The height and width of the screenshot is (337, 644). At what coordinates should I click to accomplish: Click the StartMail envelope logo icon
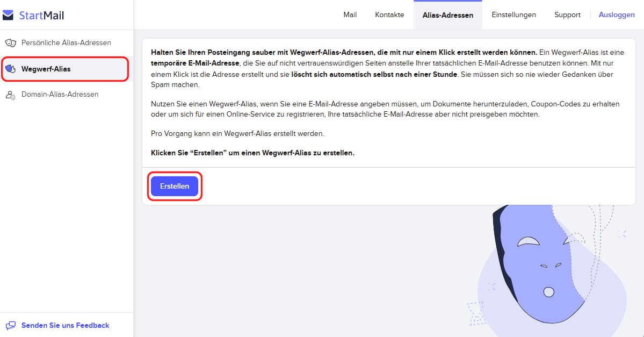click(8, 15)
